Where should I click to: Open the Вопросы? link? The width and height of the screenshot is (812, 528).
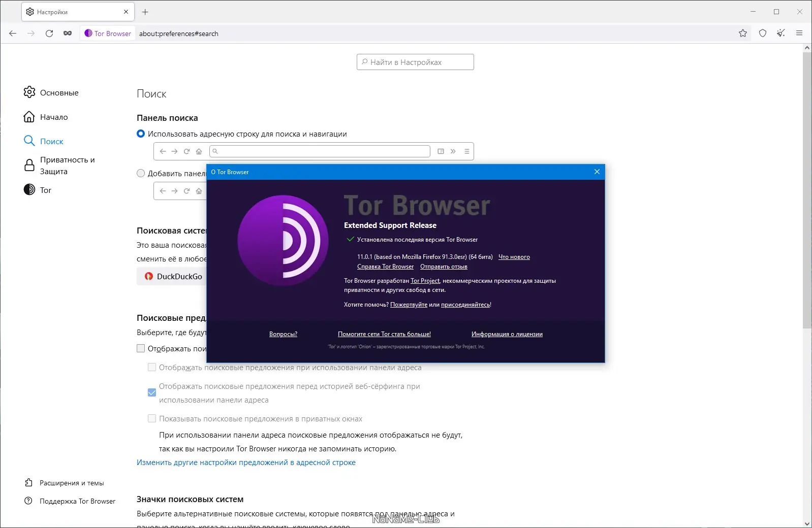pyautogui.click(x=283, y=334)
